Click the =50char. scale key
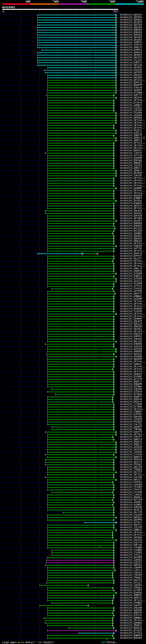 [109, 642]
